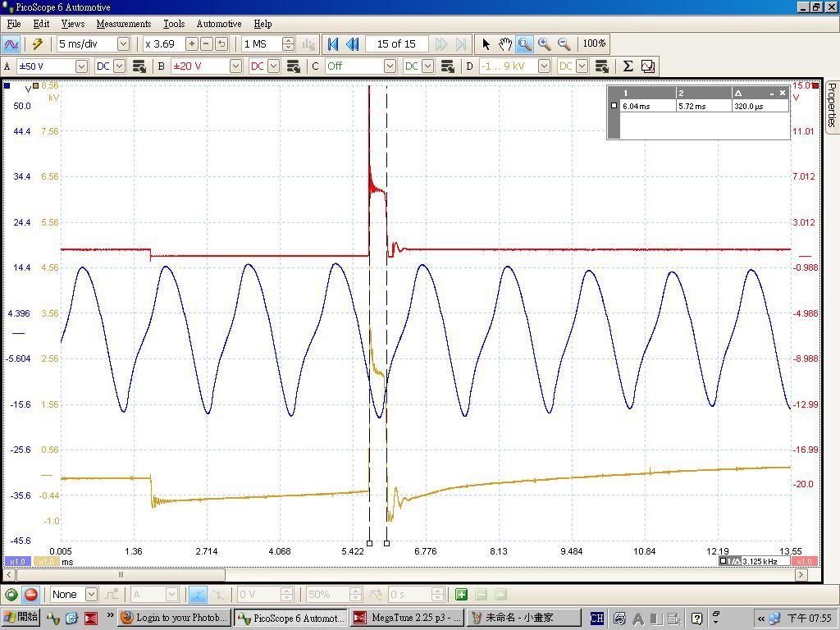Open Channel A options button
840x630 pixels.
pyautogui.click(x=139, y=66)
